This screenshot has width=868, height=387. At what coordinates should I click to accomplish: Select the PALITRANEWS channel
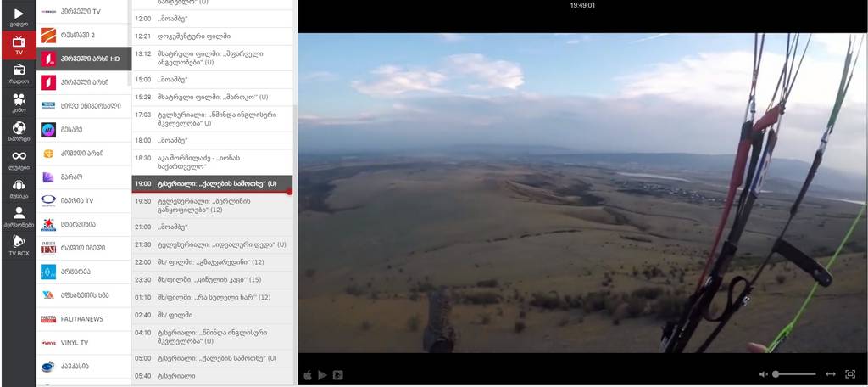pyautogui.click(x=84, y=319)
